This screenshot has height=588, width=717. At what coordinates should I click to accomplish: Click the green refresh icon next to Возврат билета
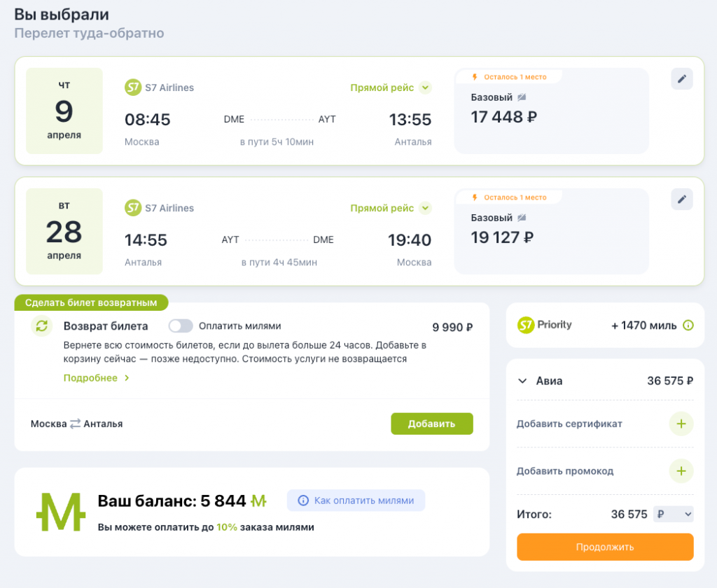coord(41,325)
